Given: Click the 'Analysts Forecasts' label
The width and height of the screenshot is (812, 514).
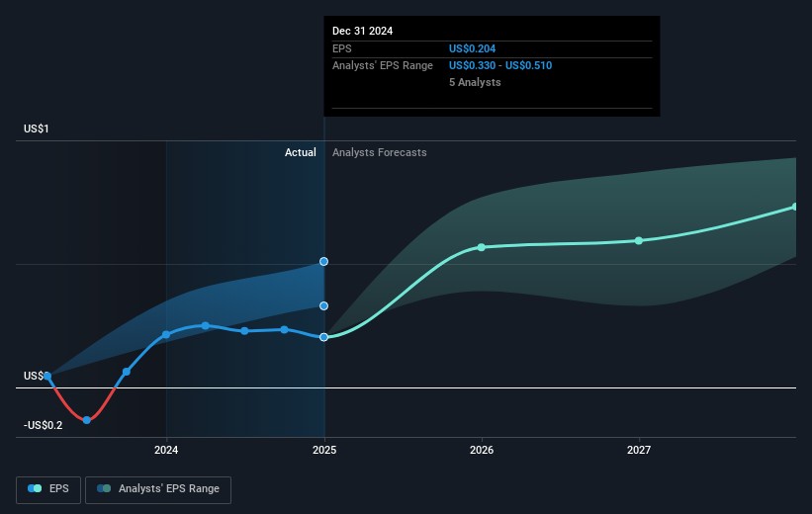Looking at the screenshot, I should pyautogui.click(x=380, y=152).
